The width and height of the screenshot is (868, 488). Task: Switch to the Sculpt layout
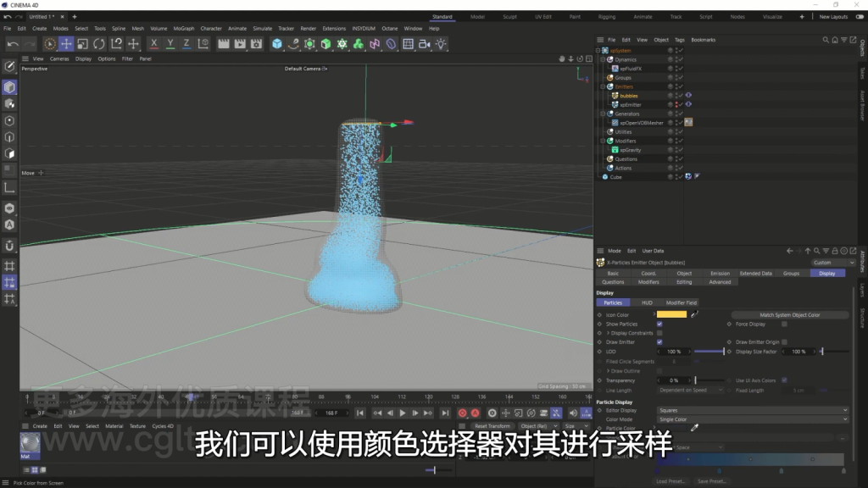click(509, 17)
